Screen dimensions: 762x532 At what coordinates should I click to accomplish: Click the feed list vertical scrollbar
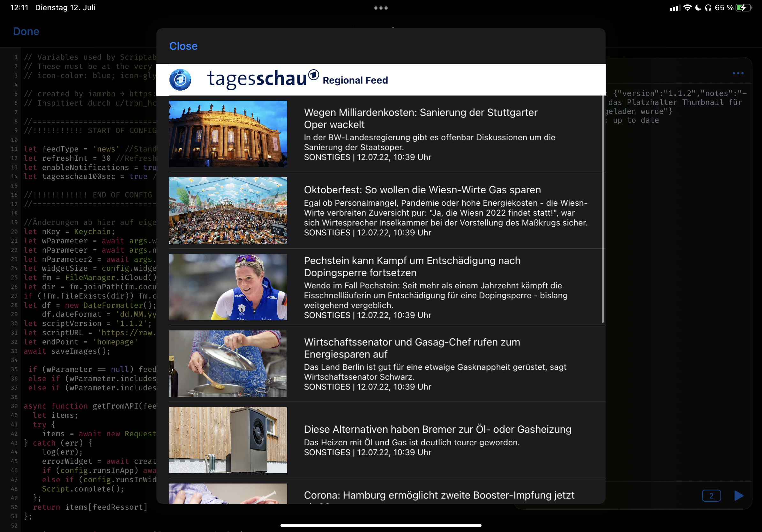602,209
